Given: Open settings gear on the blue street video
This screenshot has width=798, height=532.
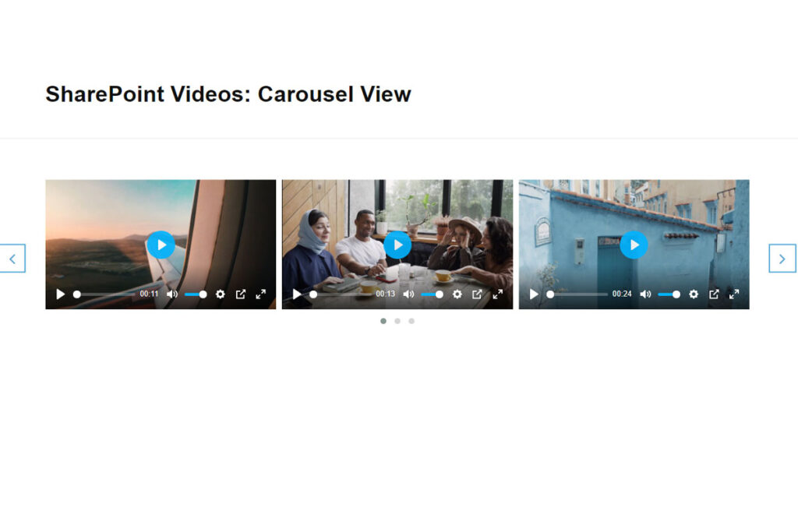Looking at the screenshot, I should pos(693,294).
